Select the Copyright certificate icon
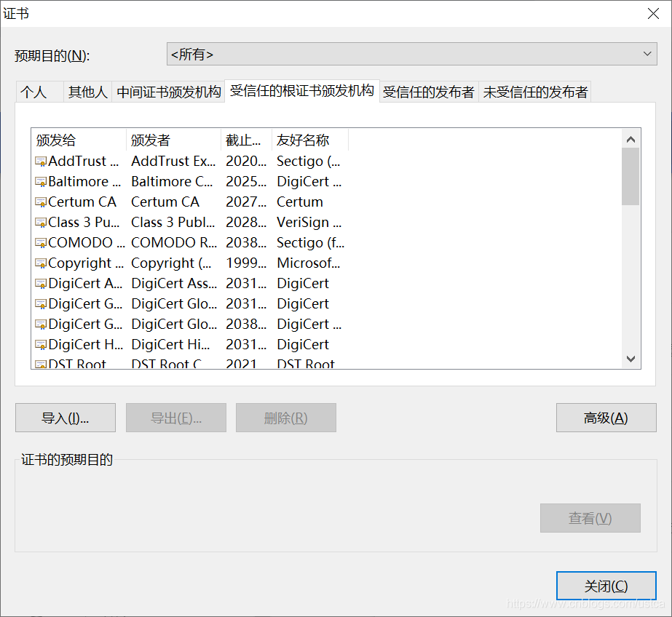Image resolution: width=672 pixels, height=617 pixels. coord(39,263)
